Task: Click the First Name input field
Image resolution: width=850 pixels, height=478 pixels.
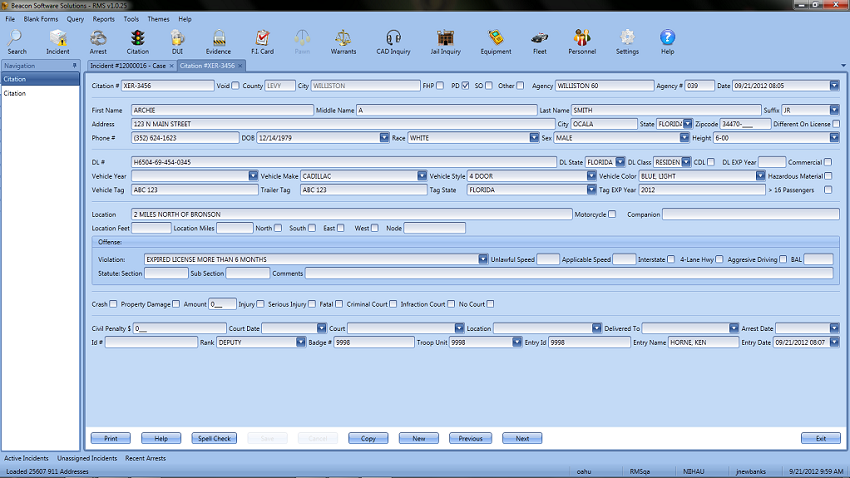Action: [x=220, y=110]
